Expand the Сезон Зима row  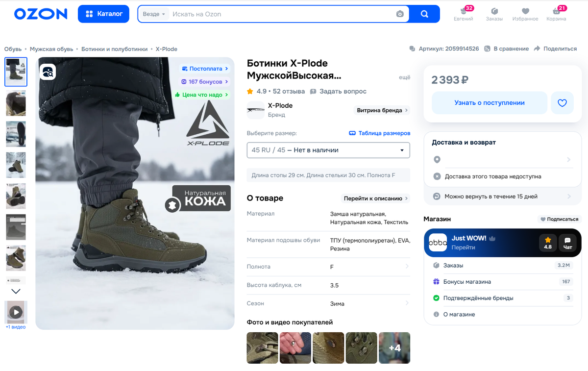[328, 303]
